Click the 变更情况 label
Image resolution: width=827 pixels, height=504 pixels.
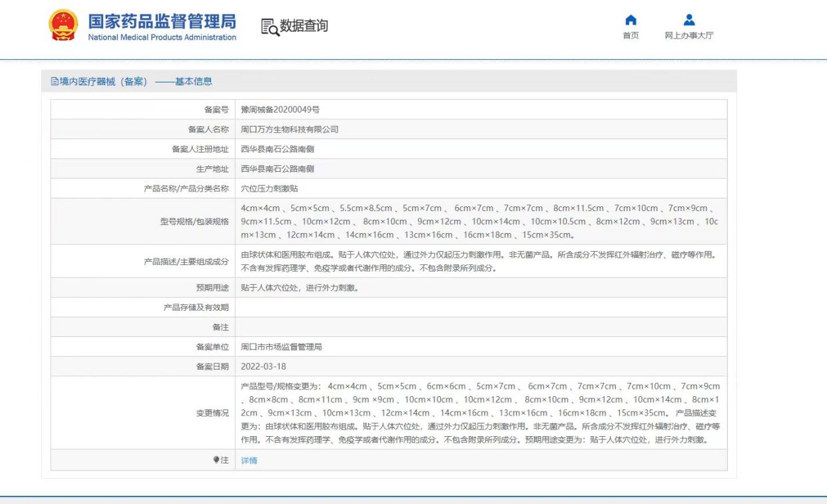pos(212,413)
